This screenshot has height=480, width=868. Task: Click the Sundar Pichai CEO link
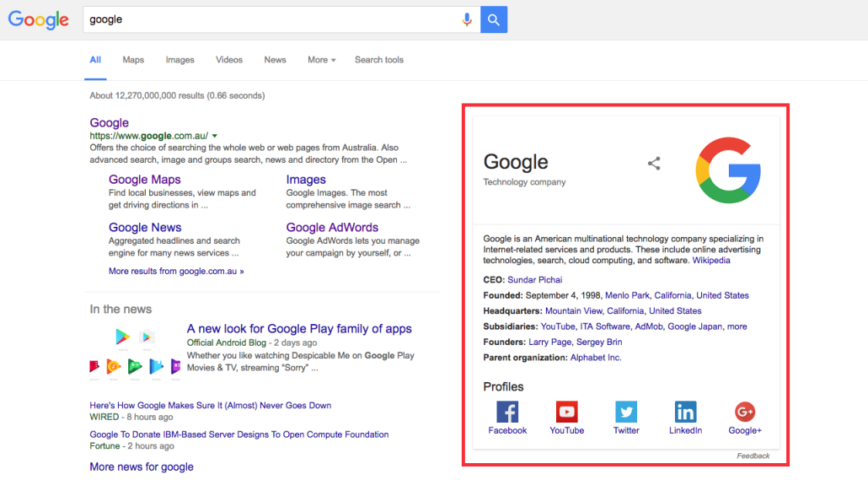534,280
